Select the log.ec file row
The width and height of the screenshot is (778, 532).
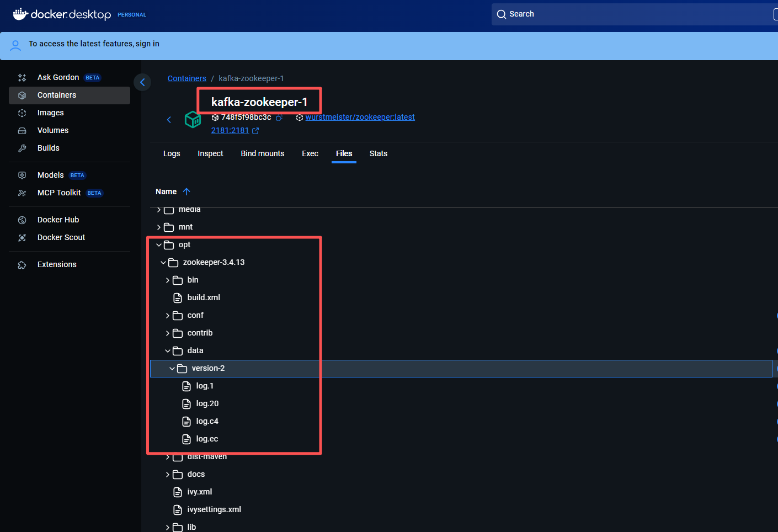tap(461, 439)
